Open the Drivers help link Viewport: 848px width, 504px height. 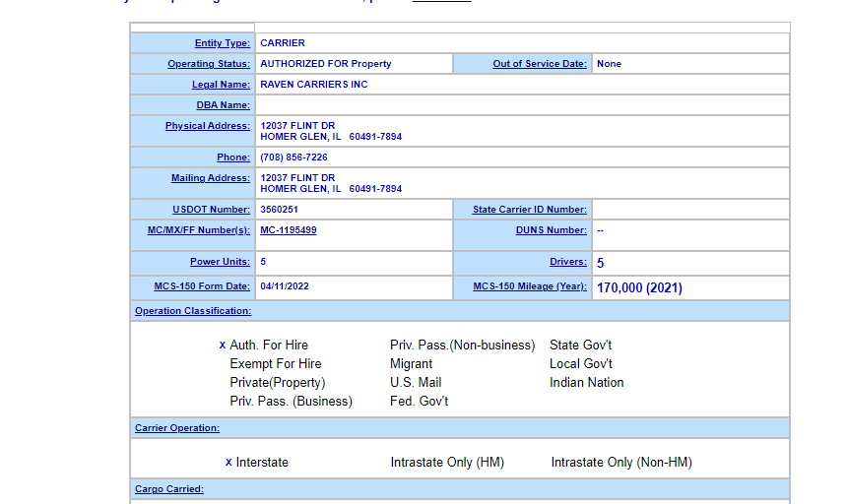point(568,262)
